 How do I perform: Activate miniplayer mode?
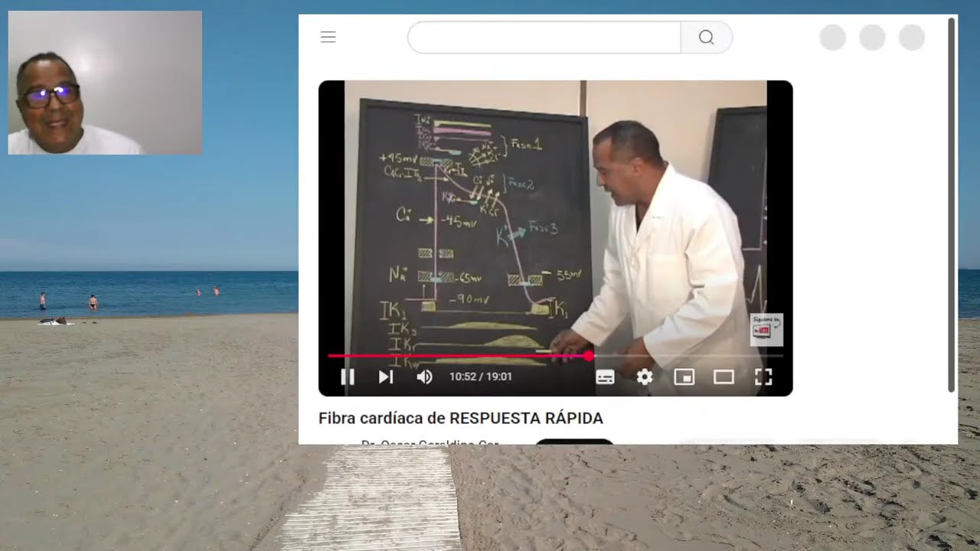[x=684, y=377]
